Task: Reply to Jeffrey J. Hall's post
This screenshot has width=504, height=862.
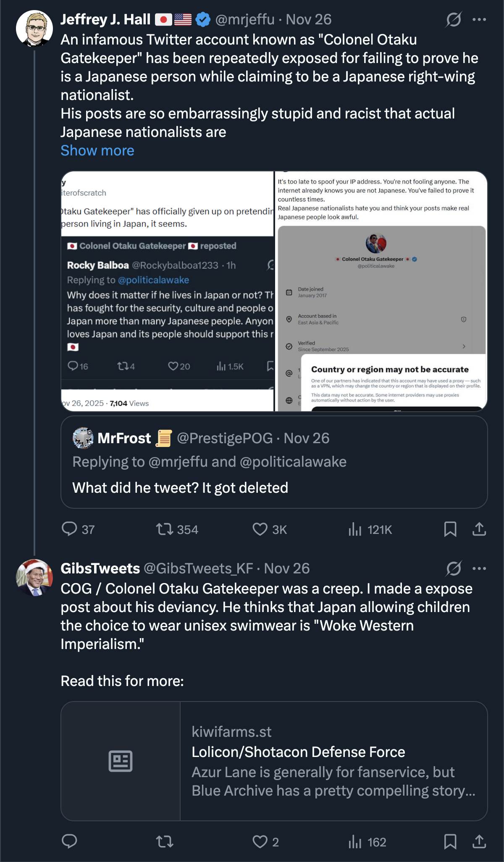Action: 70,529
